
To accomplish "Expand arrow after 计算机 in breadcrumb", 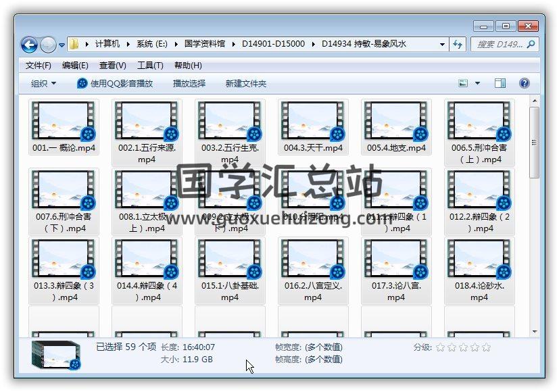I will tap(128, 44).
